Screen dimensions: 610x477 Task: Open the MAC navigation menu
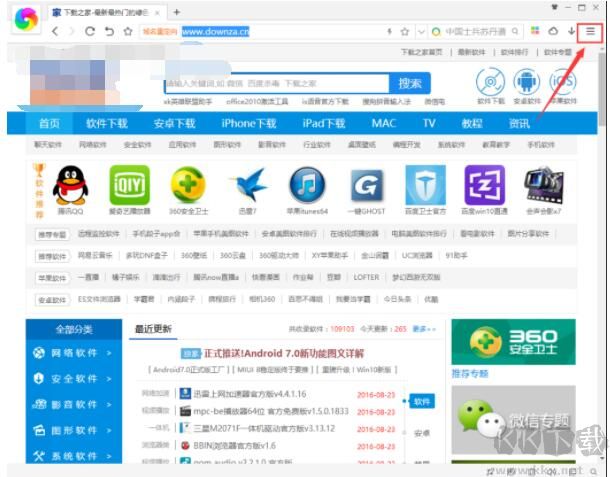point(384,123)
